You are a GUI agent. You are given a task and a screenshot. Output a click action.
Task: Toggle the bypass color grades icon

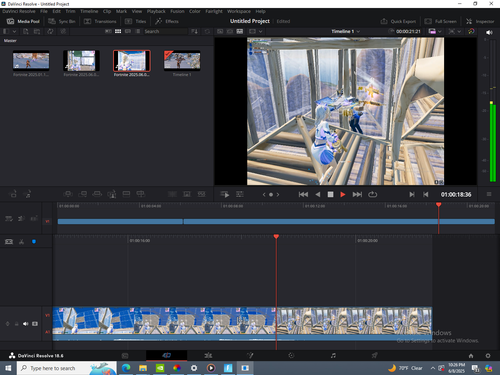click(x=471, y=31)
